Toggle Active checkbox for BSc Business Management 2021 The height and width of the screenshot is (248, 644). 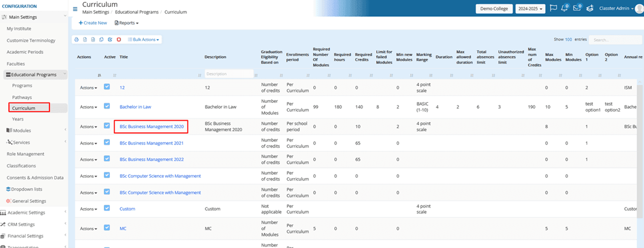pyautogui.click(x=107, y=142)
